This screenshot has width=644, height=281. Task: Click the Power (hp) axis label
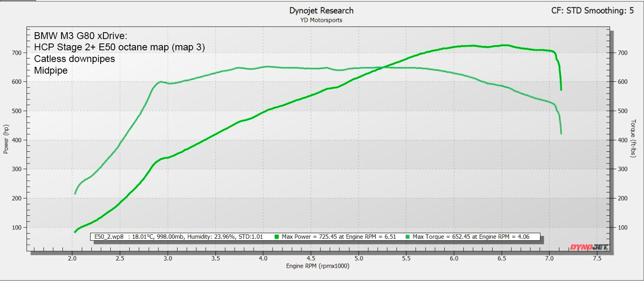pyautogui.click(x=6, y=139)
